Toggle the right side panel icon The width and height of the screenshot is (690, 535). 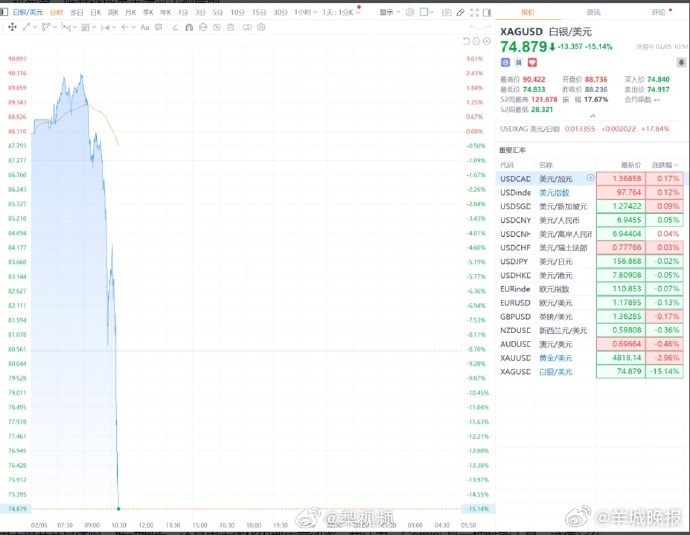487,12
